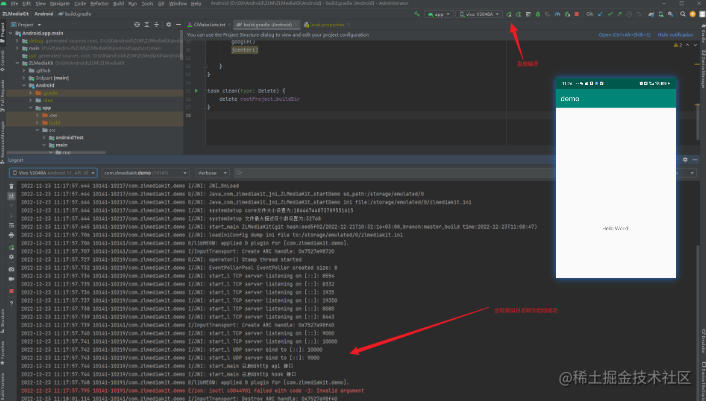Show Git history with the clock icon
Screen dimensions: 706x401
[x=629, y=14]
